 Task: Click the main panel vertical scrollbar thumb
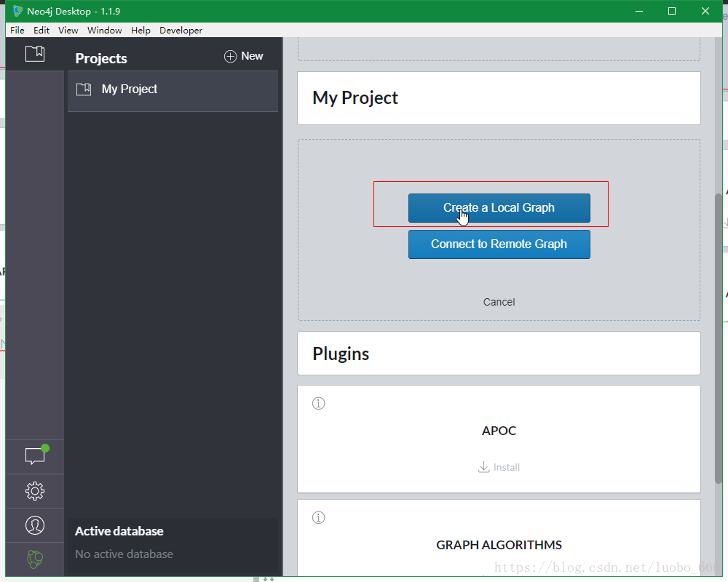[x=719, y=339]
